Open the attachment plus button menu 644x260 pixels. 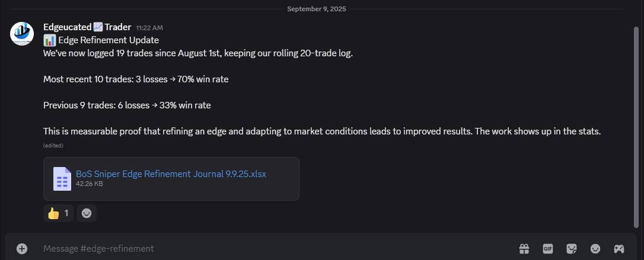point(22,249)
